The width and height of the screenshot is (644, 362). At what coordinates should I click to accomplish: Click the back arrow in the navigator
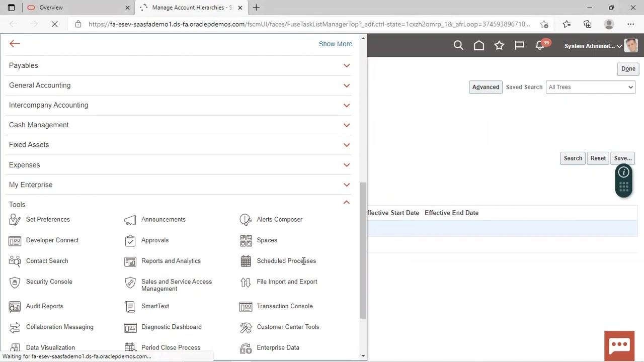pyautogui.click(x=15, y=44)
